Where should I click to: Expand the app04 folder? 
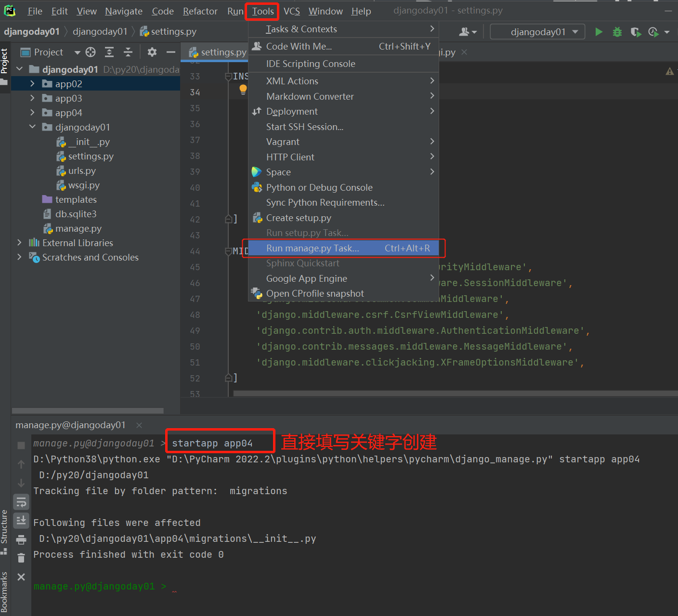pyautogui.click(x=32, y=113)
